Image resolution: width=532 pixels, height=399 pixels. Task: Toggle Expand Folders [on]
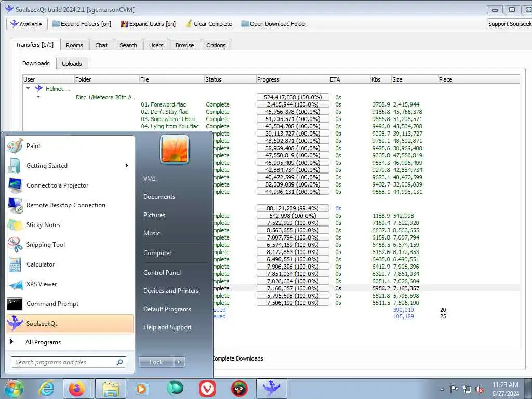(x=82, y=24)
